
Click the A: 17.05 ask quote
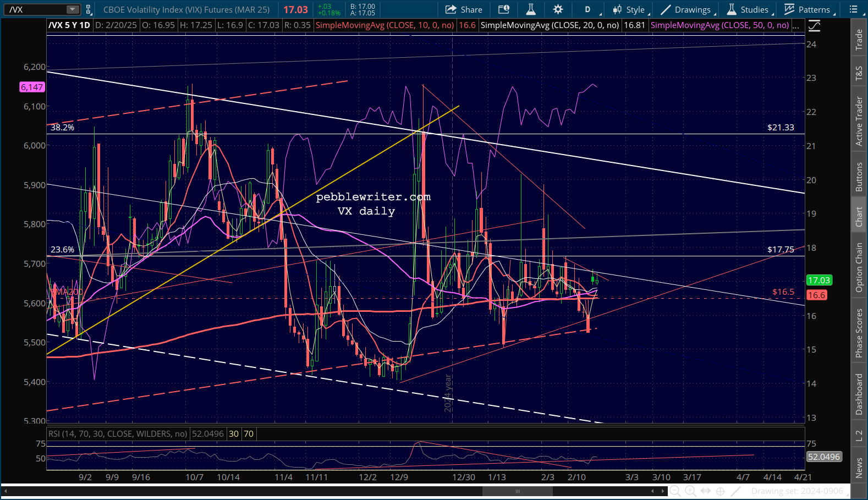pyautogui.click(x=362, y=13)
